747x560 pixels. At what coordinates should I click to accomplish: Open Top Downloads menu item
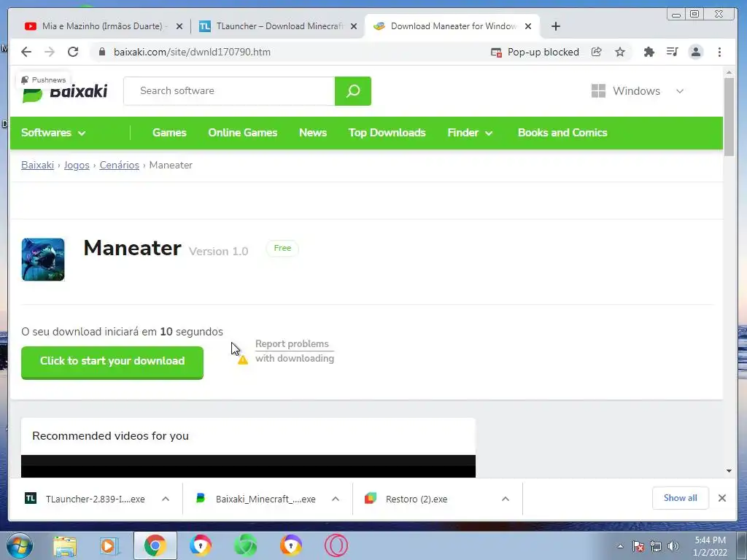coord(387,133)
